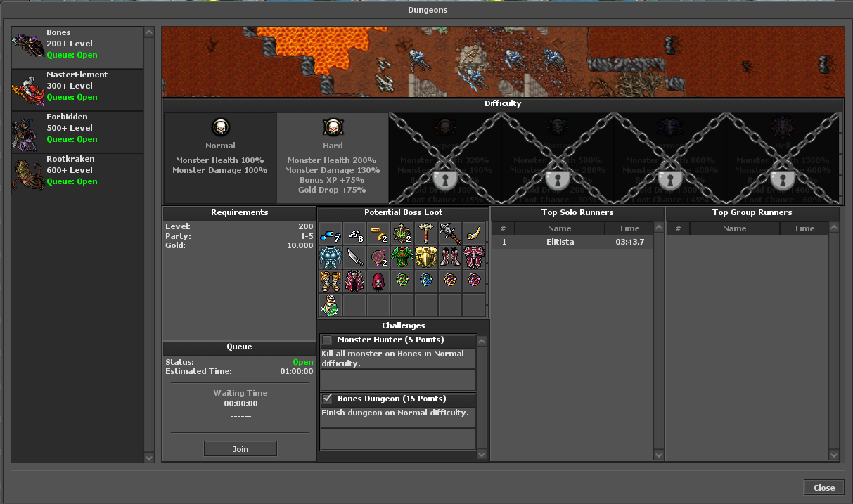The height and width of the screenshot is (504, 853).
Task: Select the golden armor loot icon
Action: 426,257
